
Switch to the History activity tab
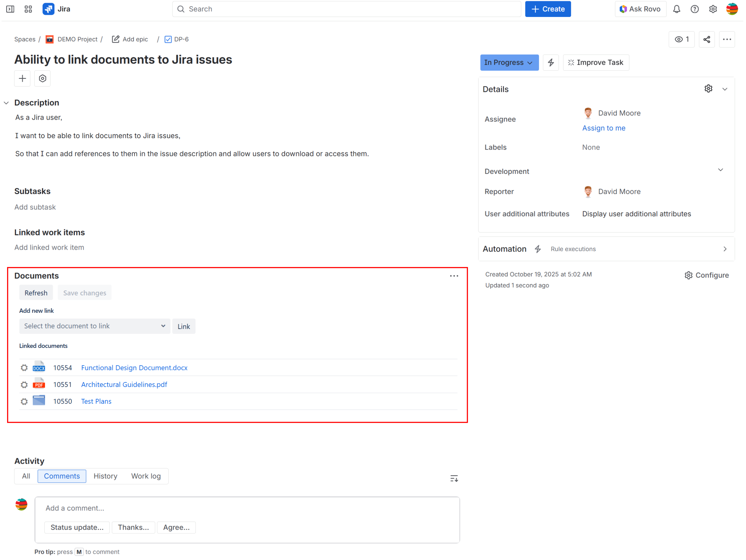point(105,476)
